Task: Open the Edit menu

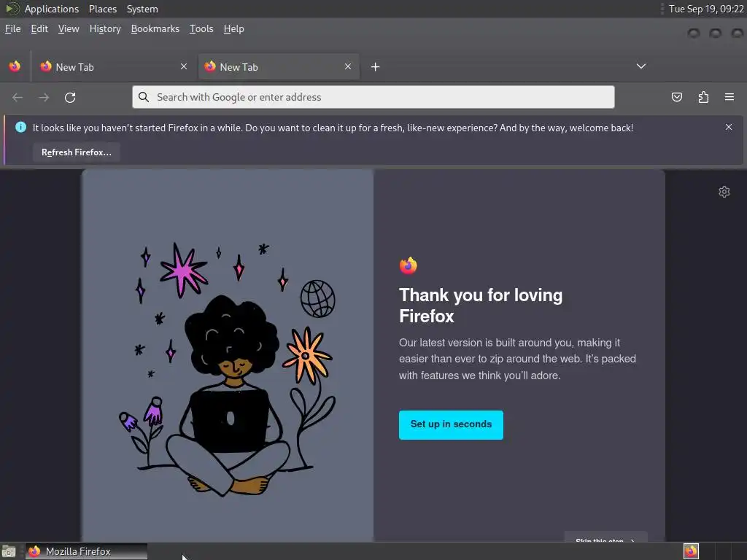Action: coord(39,29)
